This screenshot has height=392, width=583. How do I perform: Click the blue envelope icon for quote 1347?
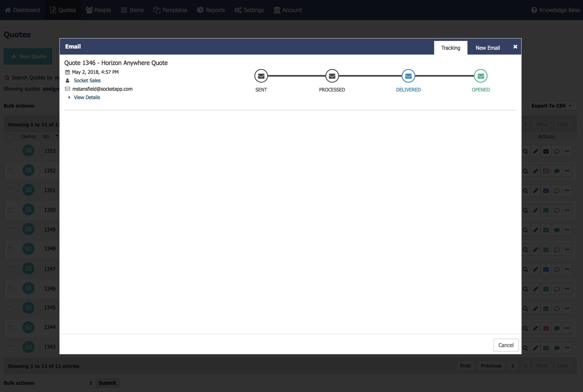tap(546, 269)
